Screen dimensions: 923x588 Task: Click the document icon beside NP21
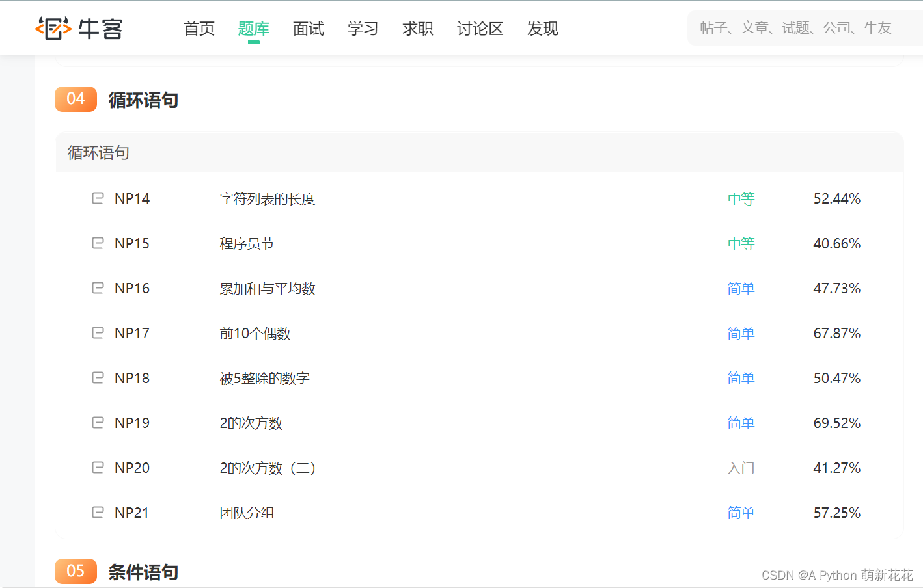[x=98, y=512]
